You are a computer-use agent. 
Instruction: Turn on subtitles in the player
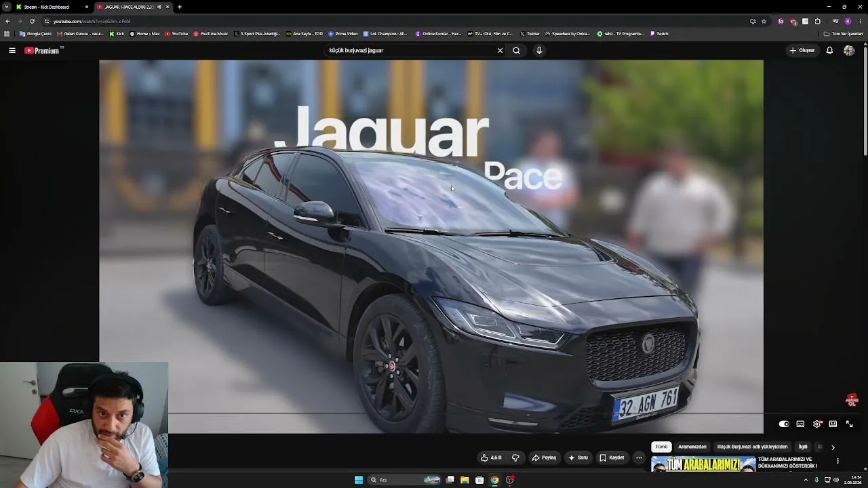pos(800,424)
